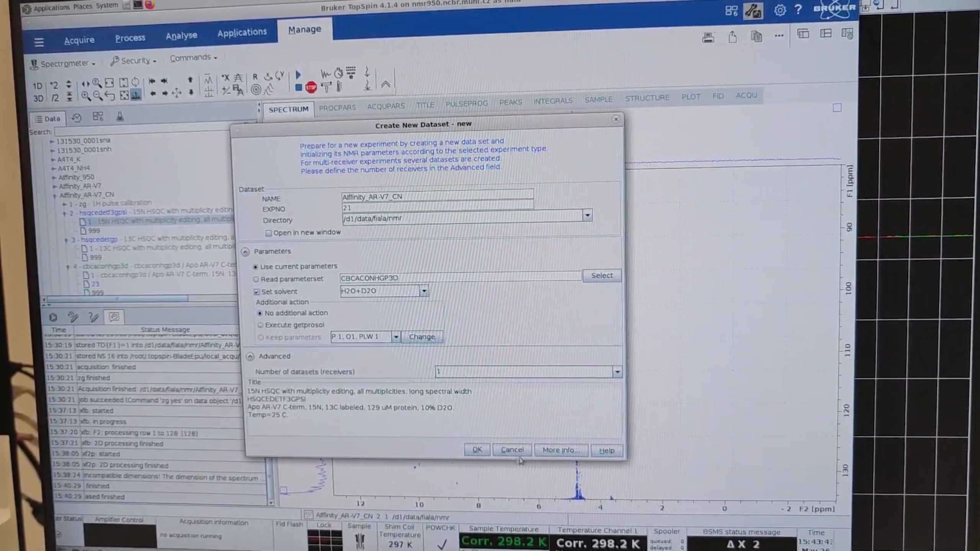Click the stopwatch experiment time icon
This screenshot has width=980, height=551.
(x=338, y=73)
